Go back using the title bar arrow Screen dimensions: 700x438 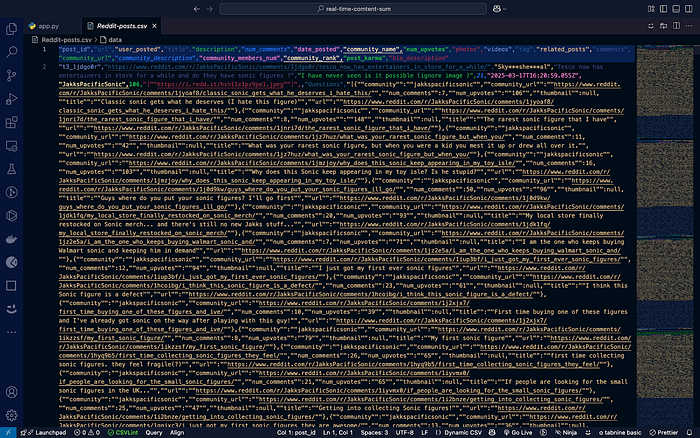(197, 8)
